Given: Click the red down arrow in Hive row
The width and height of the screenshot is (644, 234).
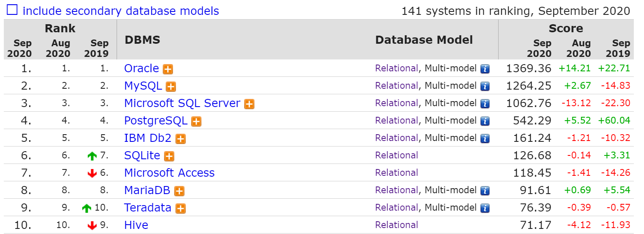Looking at the screenshot, I should tap(92, 226).
